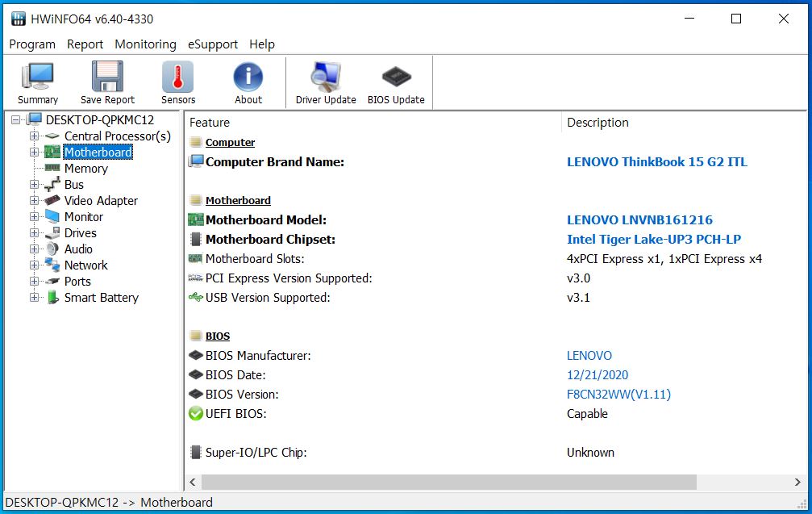This screenshot has width=812, height=514.
Task: Click the USB Version Supported icon
Action: 195,298
